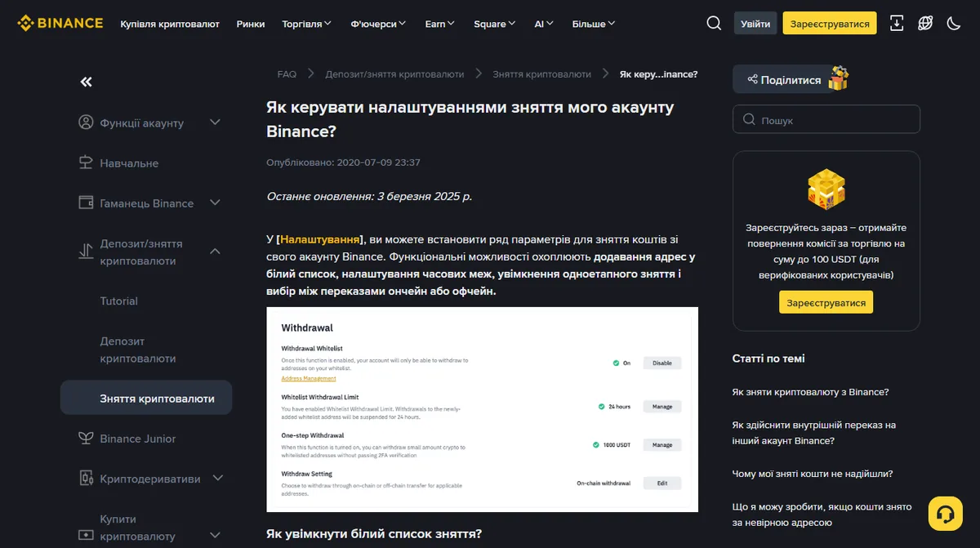Open the Торгівля dropdown menu
980x548 pixels.
(307, 24)
